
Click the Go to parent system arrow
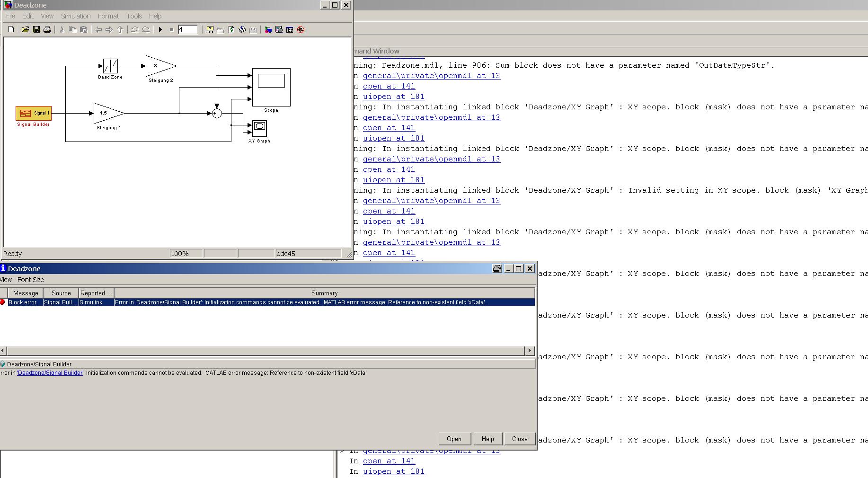[x=120, y=30]
